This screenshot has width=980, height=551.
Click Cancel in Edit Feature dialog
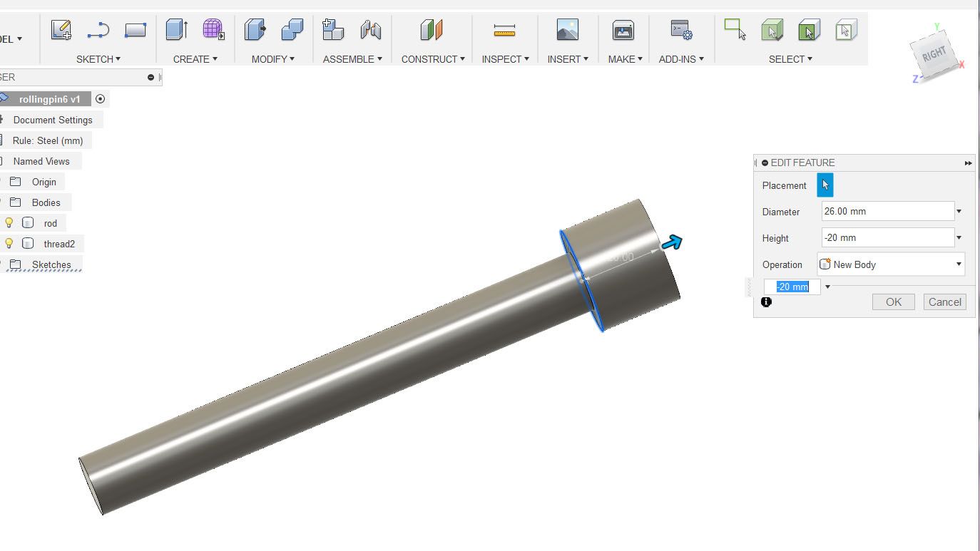pyautogui.click(x=945, y=302)
